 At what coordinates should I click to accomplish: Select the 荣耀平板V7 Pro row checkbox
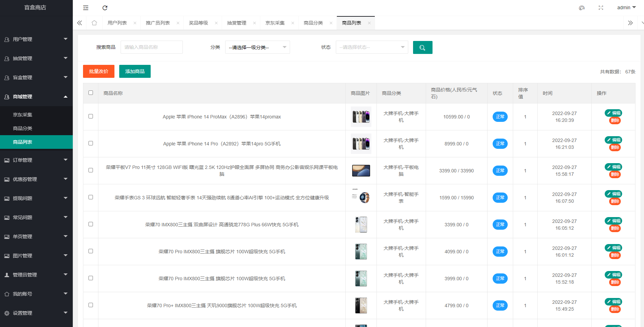(x=91, y=170)
